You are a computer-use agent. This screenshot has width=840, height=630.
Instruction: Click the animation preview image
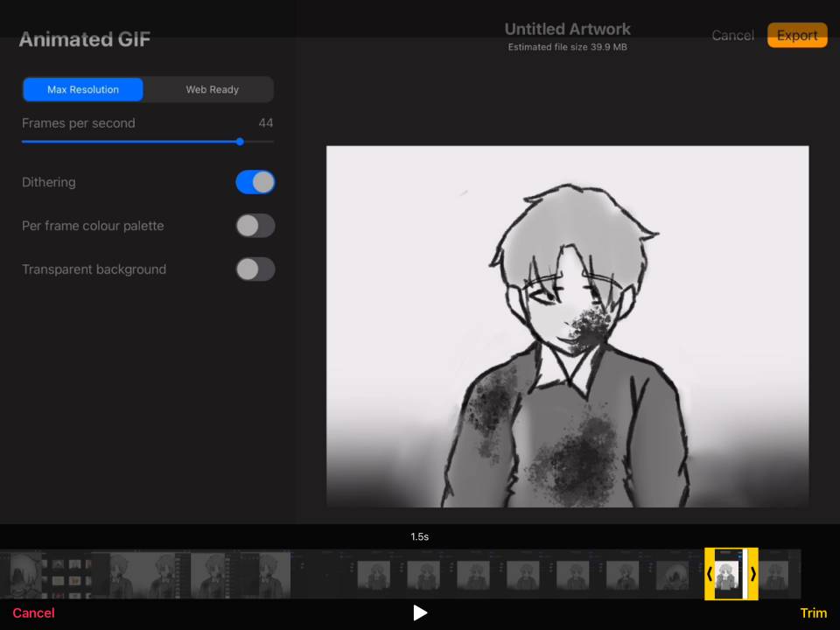[x=567, y=325]
